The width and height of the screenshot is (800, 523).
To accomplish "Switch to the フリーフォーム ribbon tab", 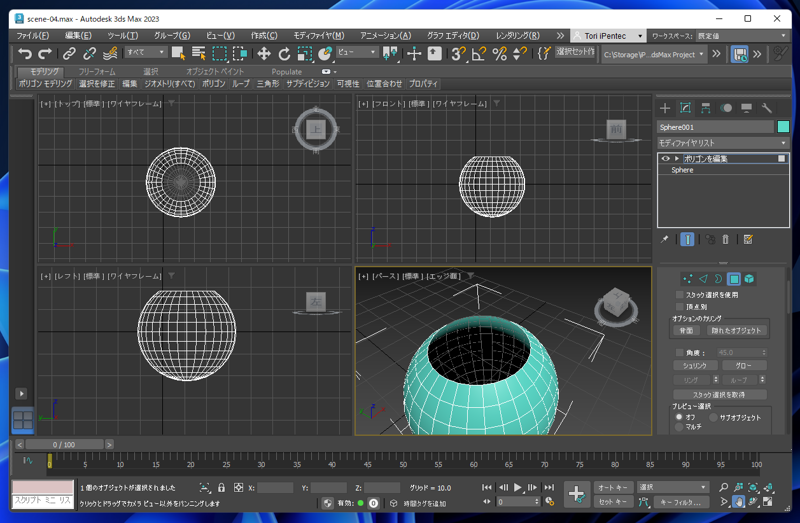I will [96, 71].
